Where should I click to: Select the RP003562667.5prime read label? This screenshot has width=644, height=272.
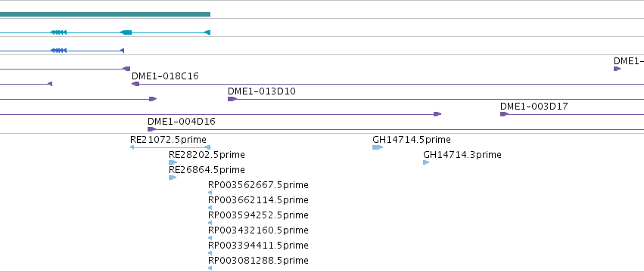(258, 185)
